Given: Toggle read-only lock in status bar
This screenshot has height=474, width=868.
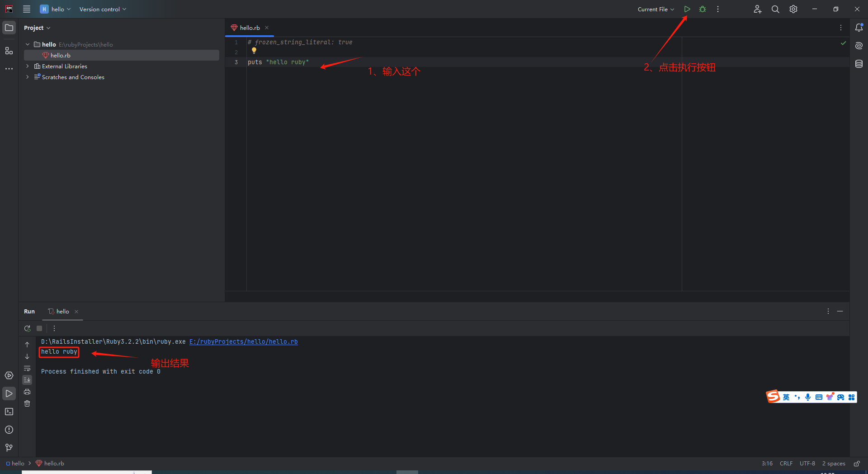Looking at the screenshot, I should tap(857, 464).
